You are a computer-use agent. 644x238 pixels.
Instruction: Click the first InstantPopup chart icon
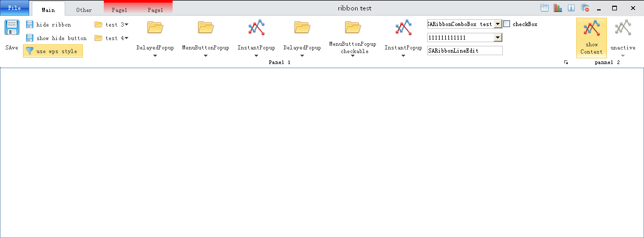256,28
